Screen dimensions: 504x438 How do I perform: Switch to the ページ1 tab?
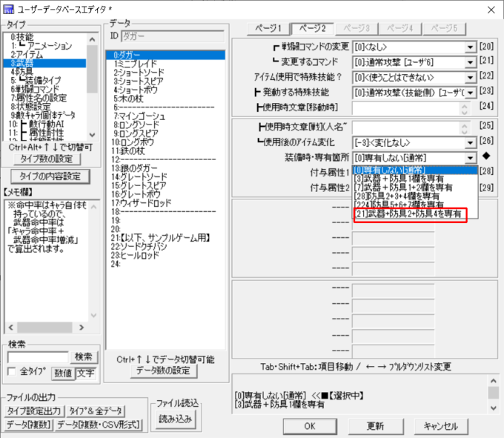pyautogui.click(x=269, y=29)
